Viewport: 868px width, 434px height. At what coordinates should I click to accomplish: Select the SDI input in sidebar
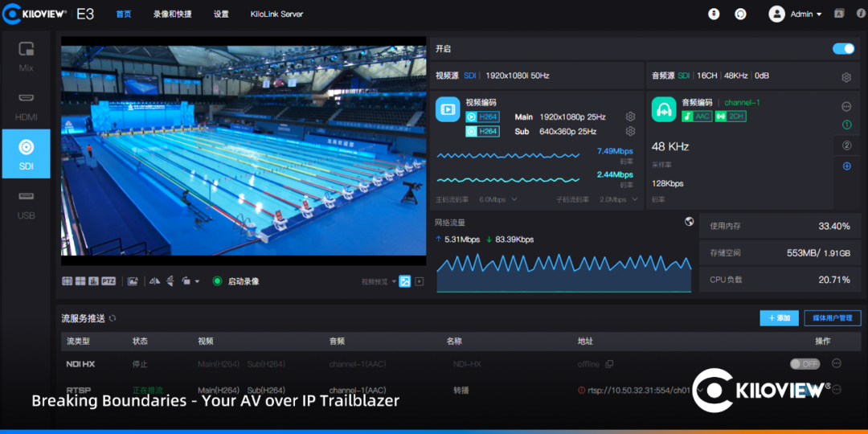tap(26, 154)
